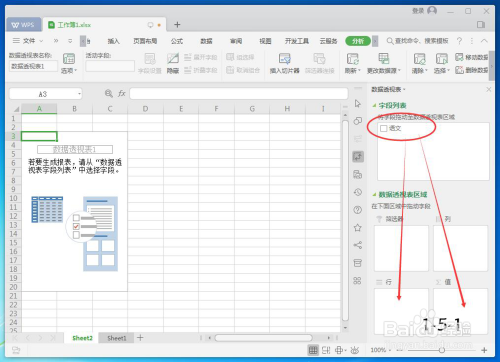
Task: Collapse the ribbon with the chevron
Action: point(484,41)
